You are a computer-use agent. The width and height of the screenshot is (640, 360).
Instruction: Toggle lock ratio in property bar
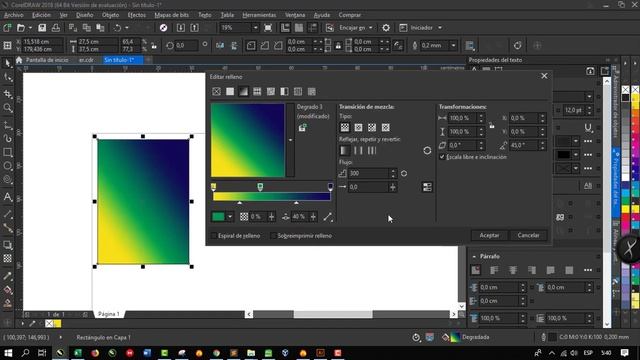154,46
